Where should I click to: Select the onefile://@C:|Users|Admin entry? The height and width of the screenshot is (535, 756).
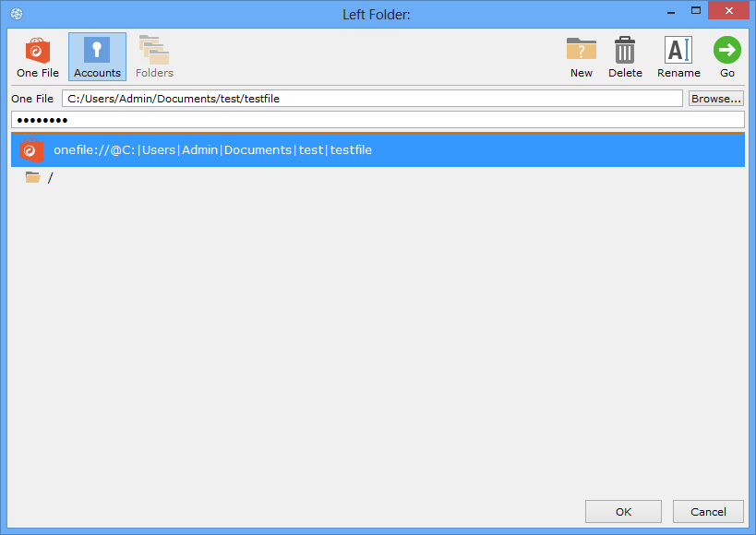[212, 149]
